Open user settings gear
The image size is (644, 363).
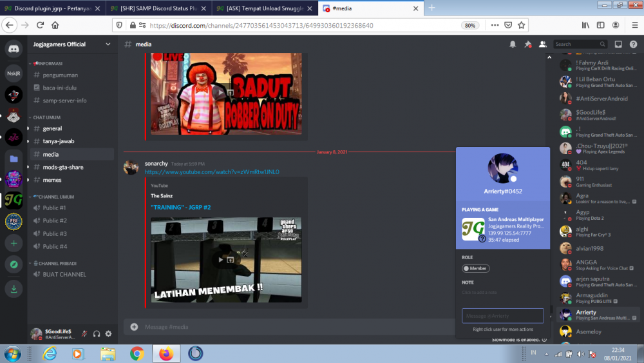[x=108, y=334]
